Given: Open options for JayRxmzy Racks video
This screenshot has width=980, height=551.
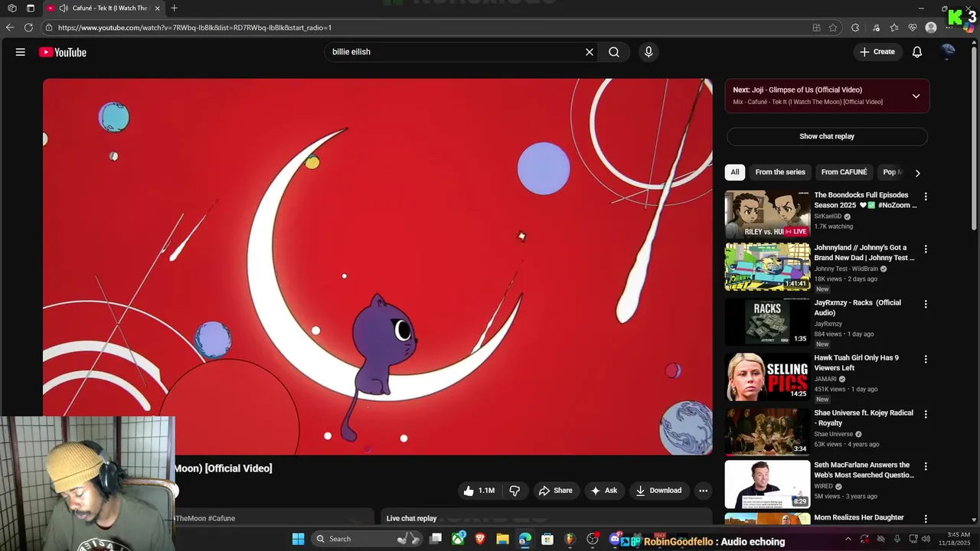Looking at the screenshot, I should (x=926, y=304).
